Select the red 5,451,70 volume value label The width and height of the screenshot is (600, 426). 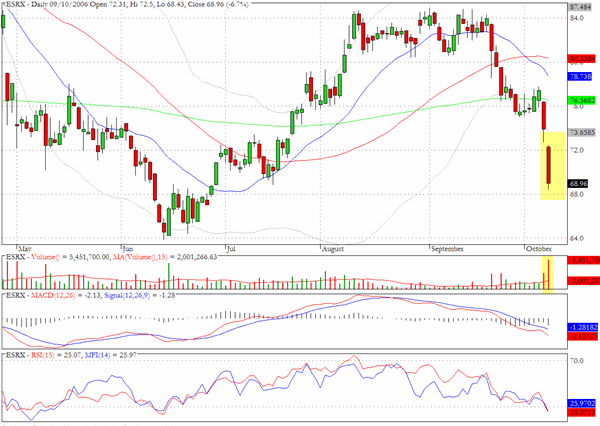[584, 261]
